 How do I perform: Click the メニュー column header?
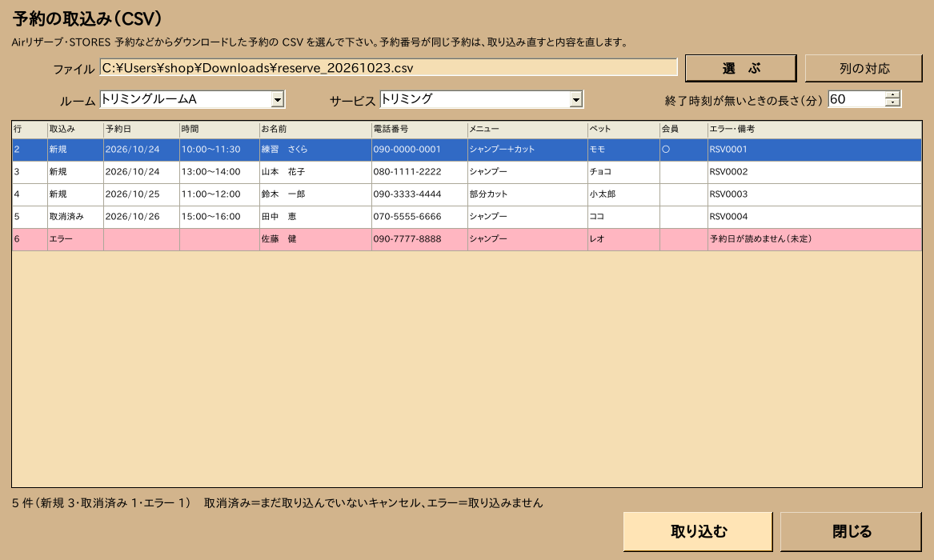[x=527, y=129]
